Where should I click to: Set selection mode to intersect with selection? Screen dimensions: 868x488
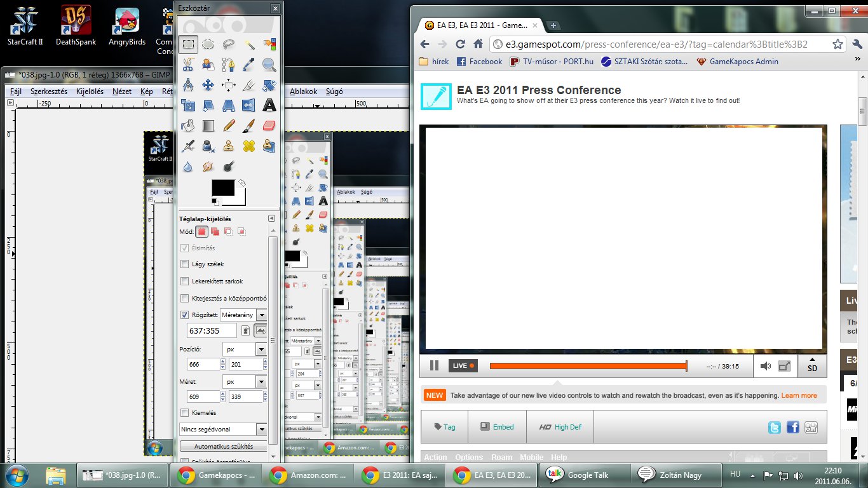(241, 232)
